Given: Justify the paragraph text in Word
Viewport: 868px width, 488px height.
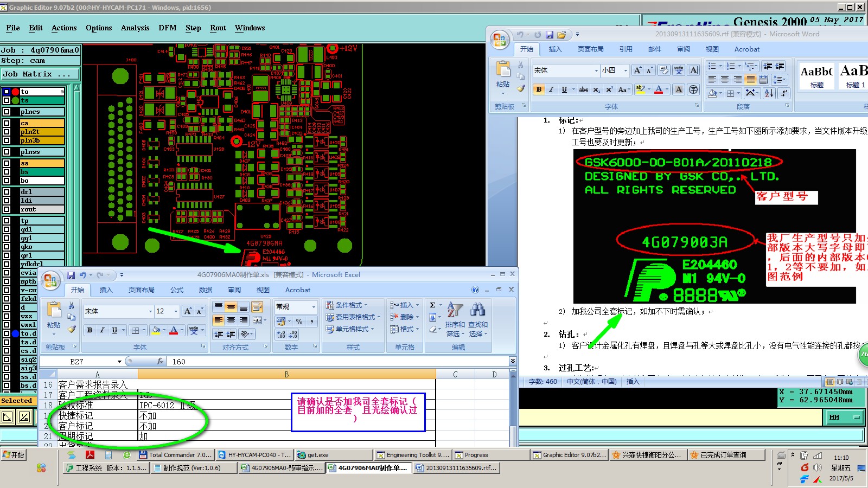Looking at the screenshot, I should point(750,80).
